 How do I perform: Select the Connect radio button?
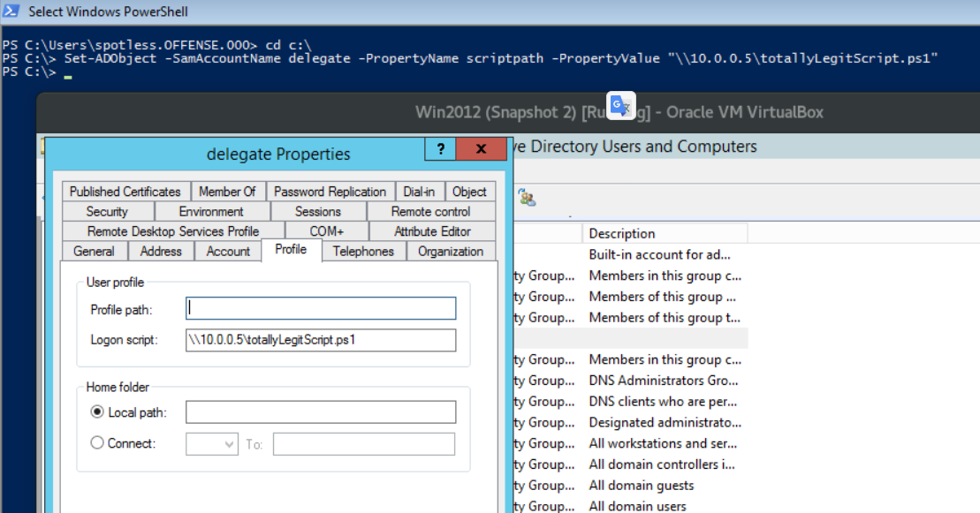(97, 443)
